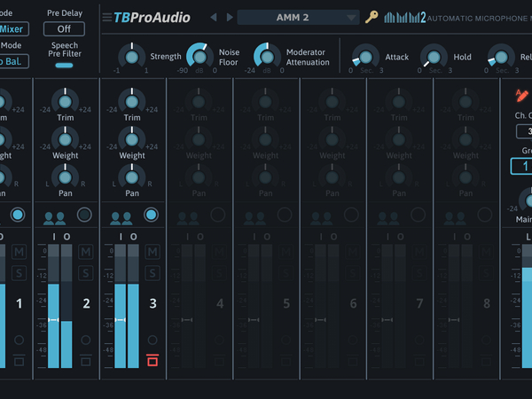Mute channel 3 with the M button
The height and width of the screenshot is (399, 532).
153,253
